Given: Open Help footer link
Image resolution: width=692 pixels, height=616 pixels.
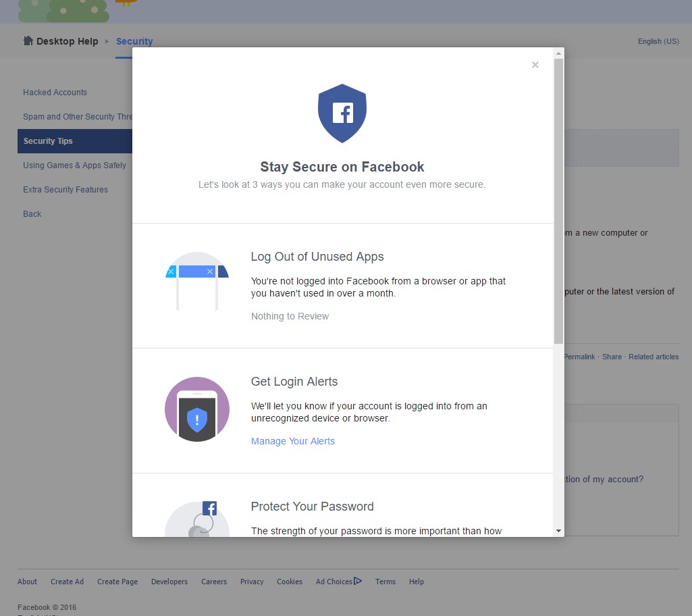Looking at the screenshot, I should tap(416, 582).
